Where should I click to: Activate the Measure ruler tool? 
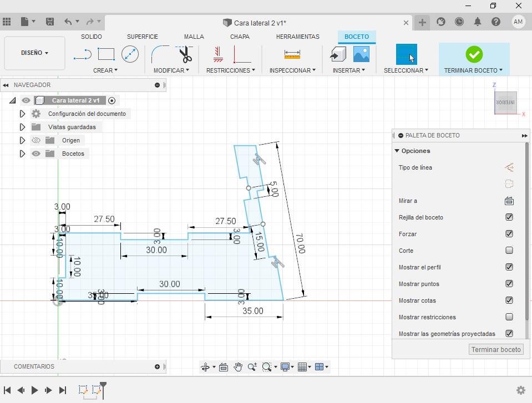292,54
